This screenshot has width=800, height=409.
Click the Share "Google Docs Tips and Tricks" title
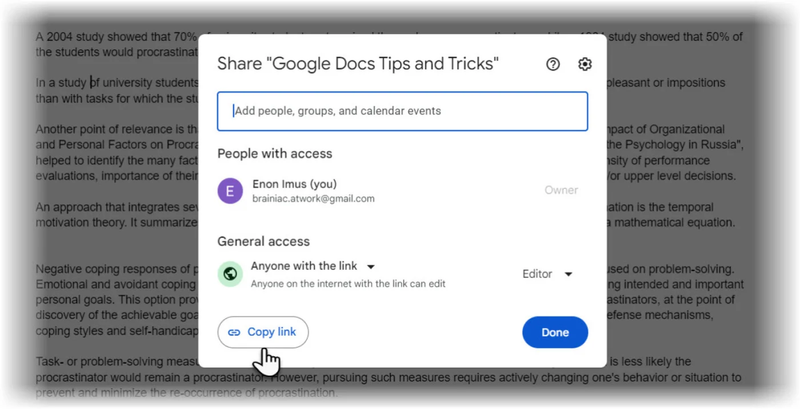358,64
